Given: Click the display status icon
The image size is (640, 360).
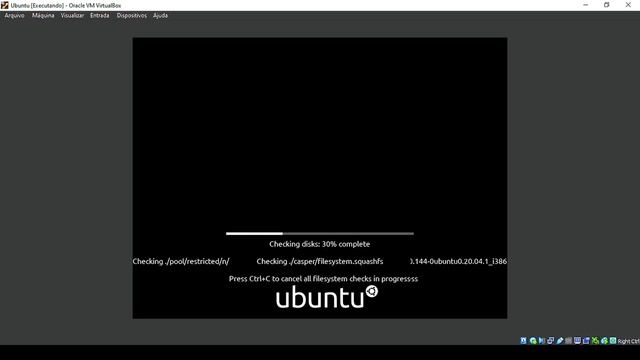Looking at the screenshot, I should pos(577,340).
